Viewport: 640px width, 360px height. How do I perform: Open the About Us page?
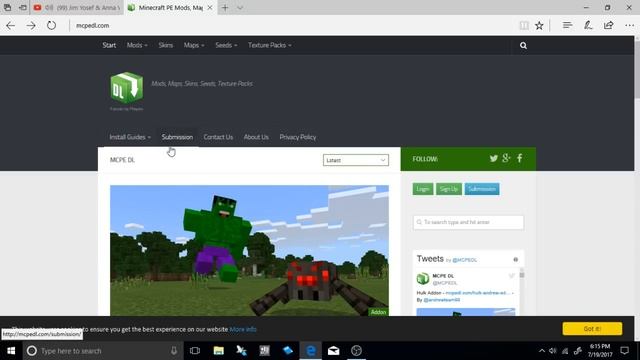point(256,137)
